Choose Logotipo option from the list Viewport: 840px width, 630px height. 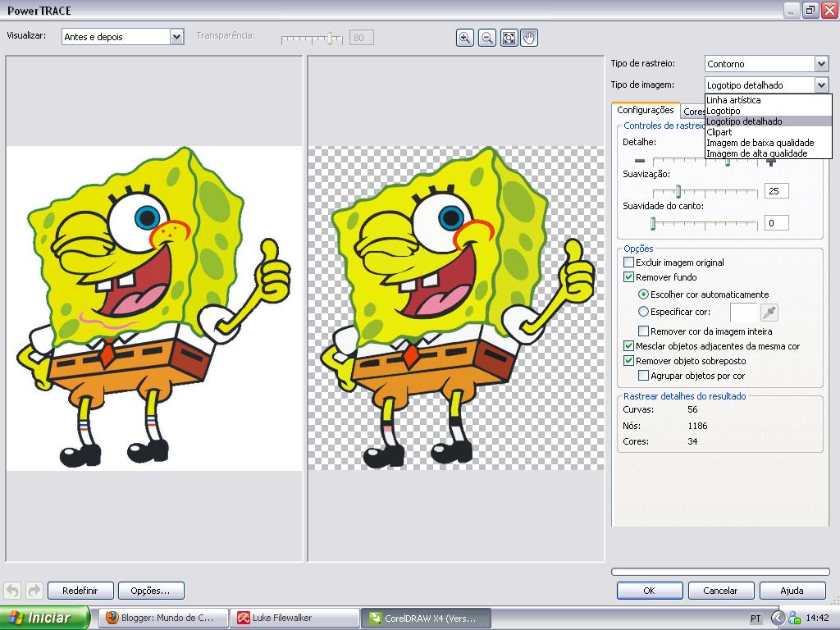[768, 111]
